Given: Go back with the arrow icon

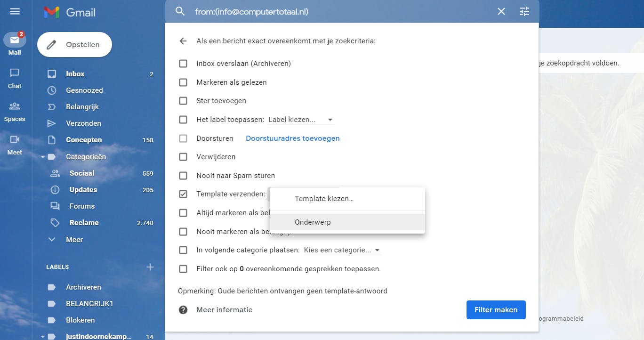Looking at the screenshot, I should pos(183,41).
